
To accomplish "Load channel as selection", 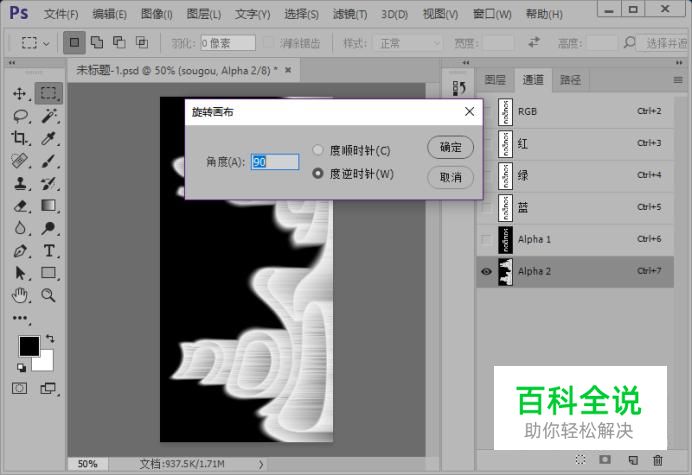I will [x=581, y=460].
